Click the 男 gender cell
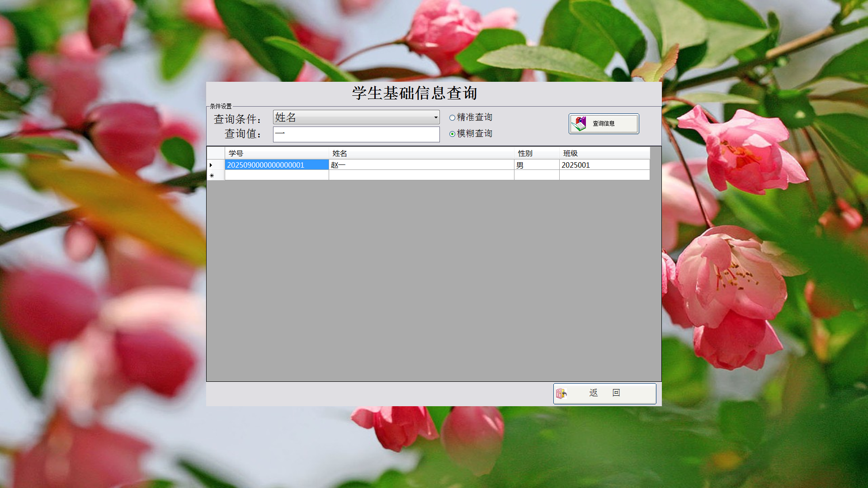This screenshot has width=868, height=488. [x=536, y=165]
